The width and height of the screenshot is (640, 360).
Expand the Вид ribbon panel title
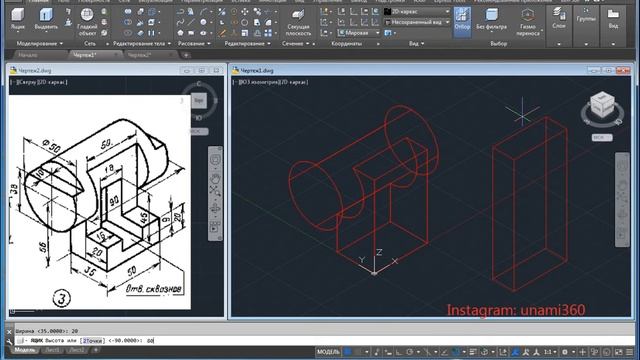416,43
